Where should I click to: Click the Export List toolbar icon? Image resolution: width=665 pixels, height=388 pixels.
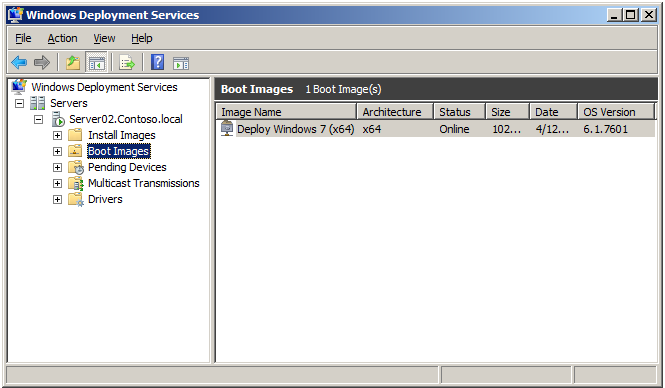pyautogui.click(x=126, y=63)
